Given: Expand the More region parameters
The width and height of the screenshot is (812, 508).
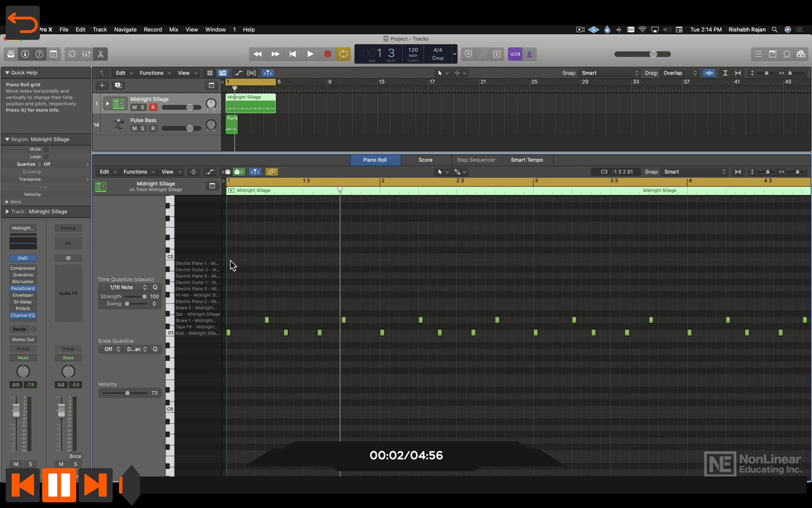Looking at the screenshot, I should tap(7, 202).
